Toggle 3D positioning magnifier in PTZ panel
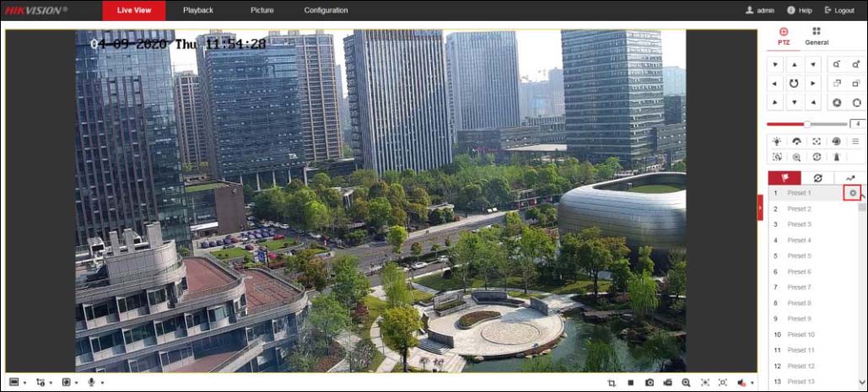 (796, 157)
